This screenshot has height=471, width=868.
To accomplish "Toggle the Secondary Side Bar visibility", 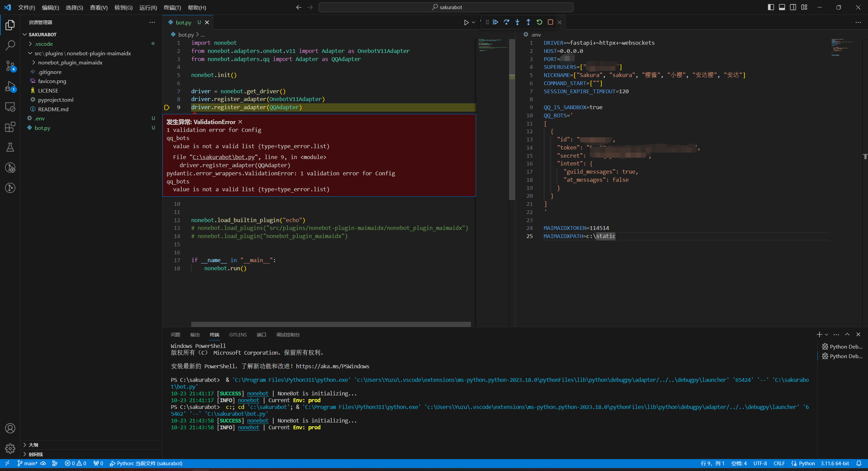I will 793,7.
